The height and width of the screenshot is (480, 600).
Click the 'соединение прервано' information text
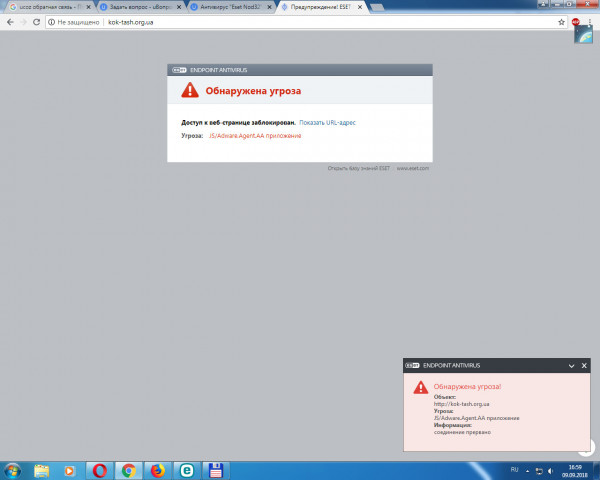click(x=462, y=432)
